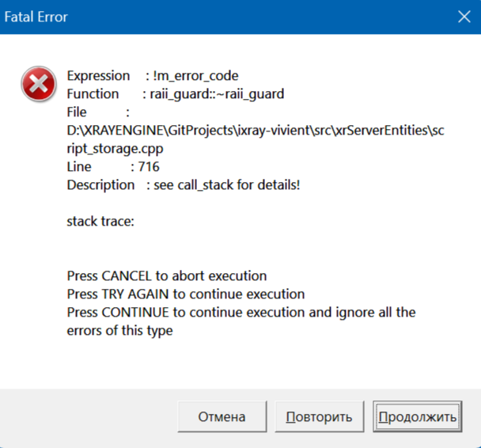Image resolution: width=481 pixels, height=448 pixels.
Task: Click the Expression label text
Action: 98,76
